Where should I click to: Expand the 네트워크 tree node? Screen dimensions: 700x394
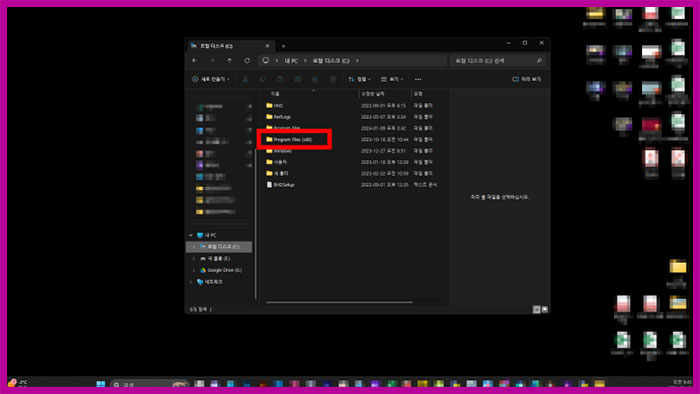(191, 282)
